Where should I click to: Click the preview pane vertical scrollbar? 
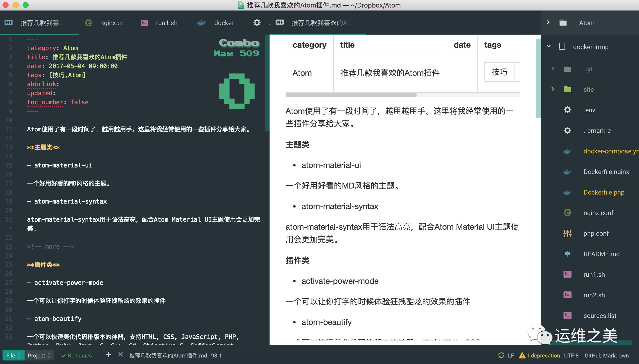[538, 78]
